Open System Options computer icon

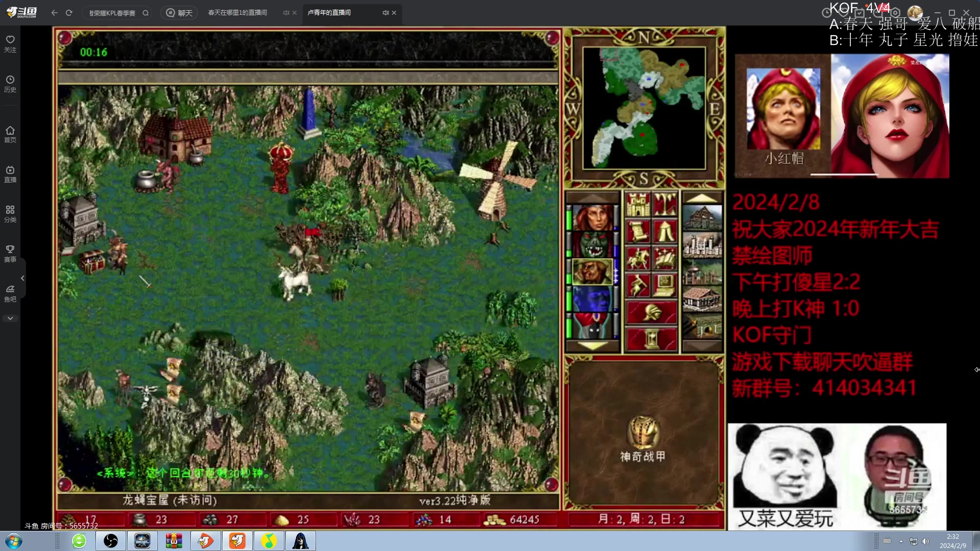665,285
